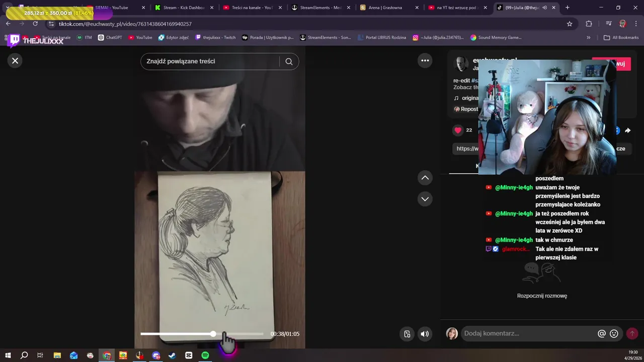Screen dimensions: 644x362
Task: Open CapCut from the taskbar
Action: pos(189,355)
